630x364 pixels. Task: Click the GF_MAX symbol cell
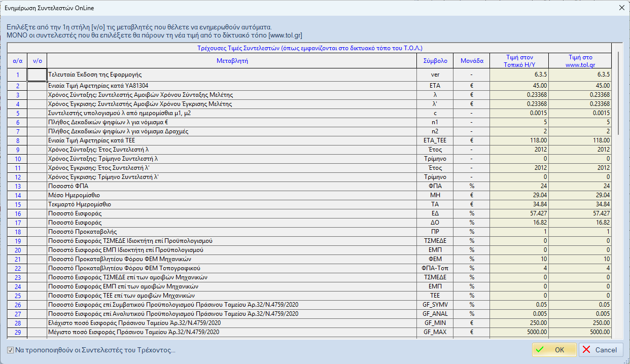(435, 332)
